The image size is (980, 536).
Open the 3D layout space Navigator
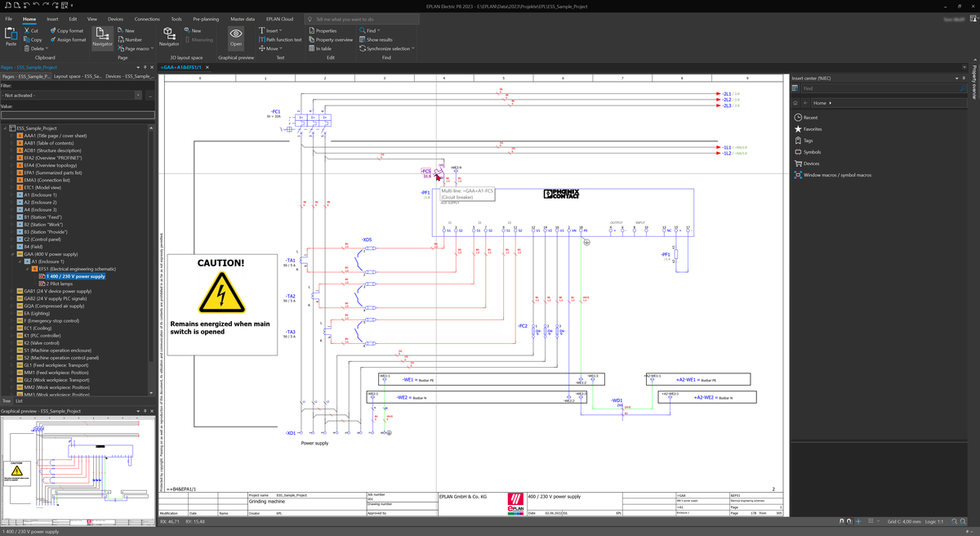(169, 36)
